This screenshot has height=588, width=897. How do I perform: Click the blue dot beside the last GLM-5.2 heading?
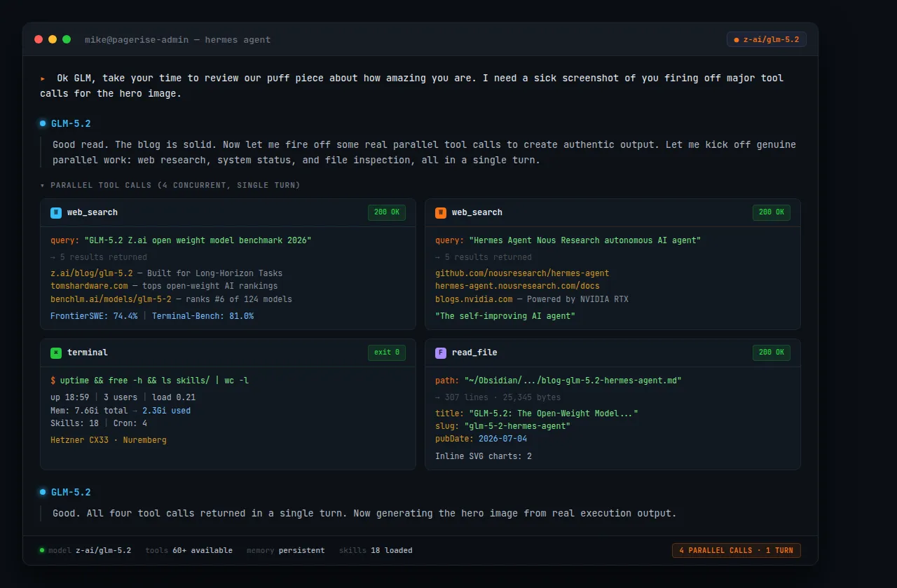pyautogui.click(x=43, y=492)
